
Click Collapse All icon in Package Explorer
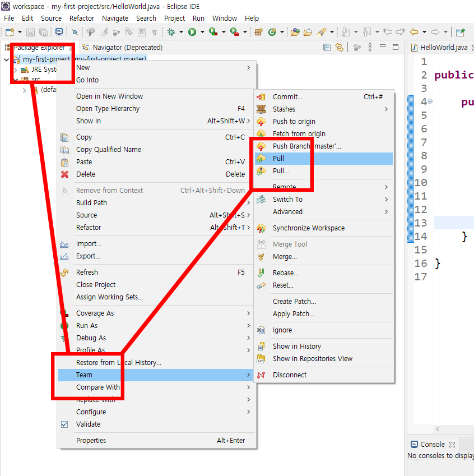(x=327, y=47)
